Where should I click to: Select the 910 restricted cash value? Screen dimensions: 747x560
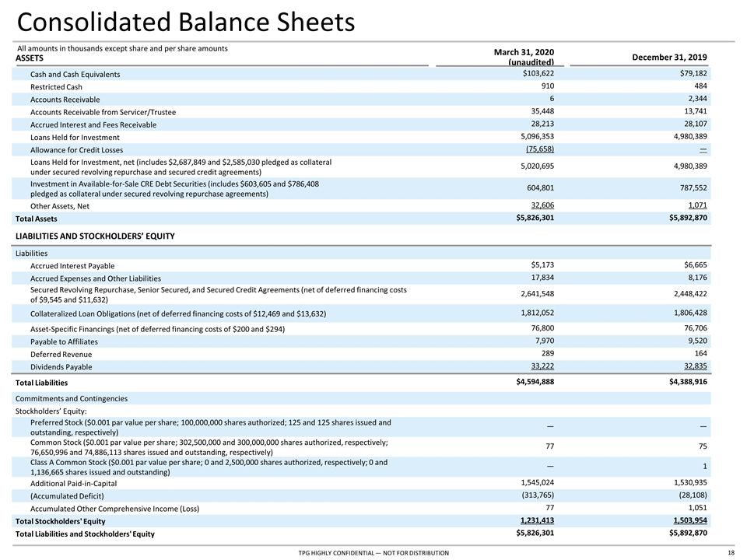click(x=547, y=86)
